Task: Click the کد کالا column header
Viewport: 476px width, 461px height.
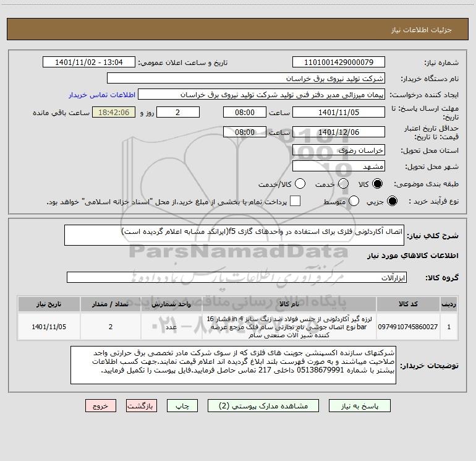Action: [408, 304]
